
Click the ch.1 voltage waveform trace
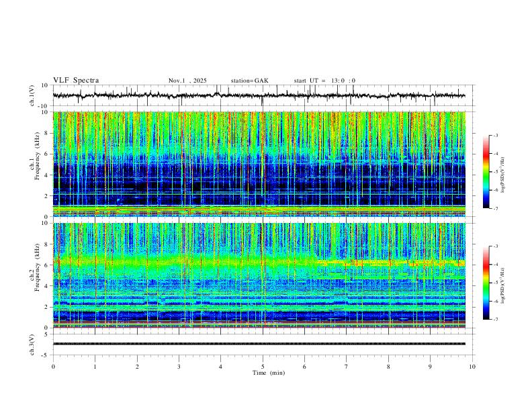[x=259, y=95]
